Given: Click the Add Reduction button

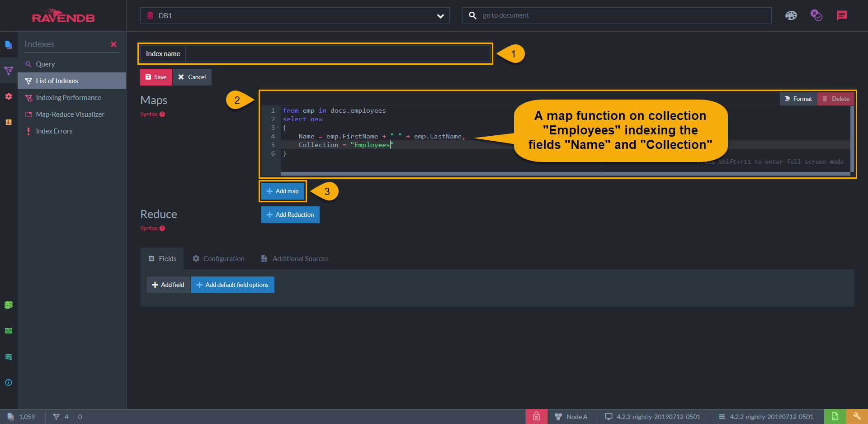Looking at the screenshot, I should [290, 214].
